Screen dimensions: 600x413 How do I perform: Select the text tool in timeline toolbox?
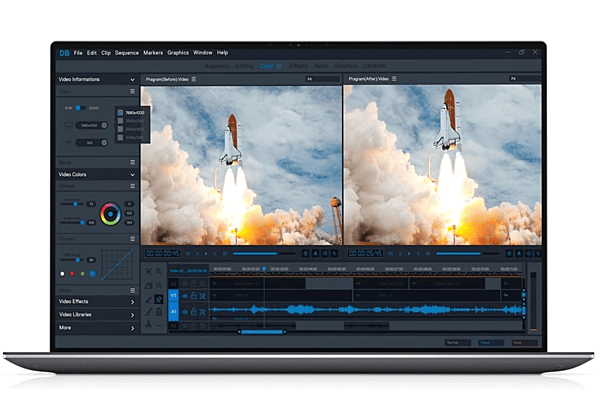(148, 324)
